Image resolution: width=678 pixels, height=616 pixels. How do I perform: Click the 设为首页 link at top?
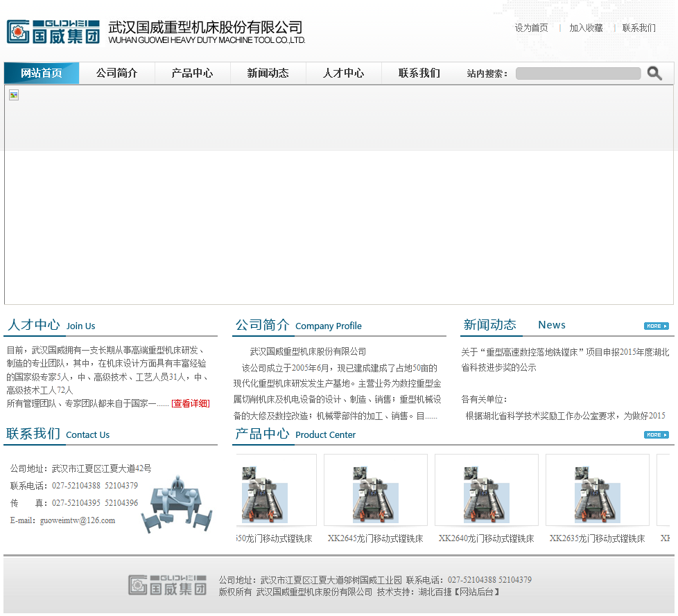pos(531,28)
